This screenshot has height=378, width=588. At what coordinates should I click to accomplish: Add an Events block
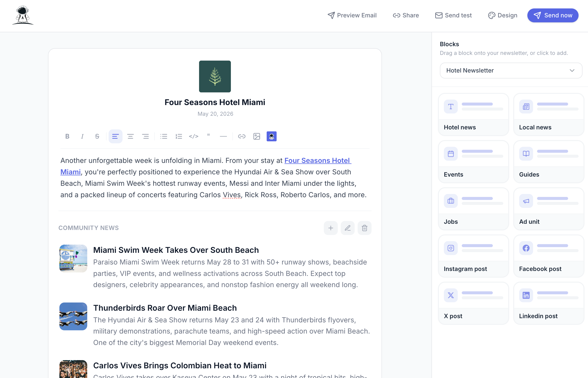[474, 162]
